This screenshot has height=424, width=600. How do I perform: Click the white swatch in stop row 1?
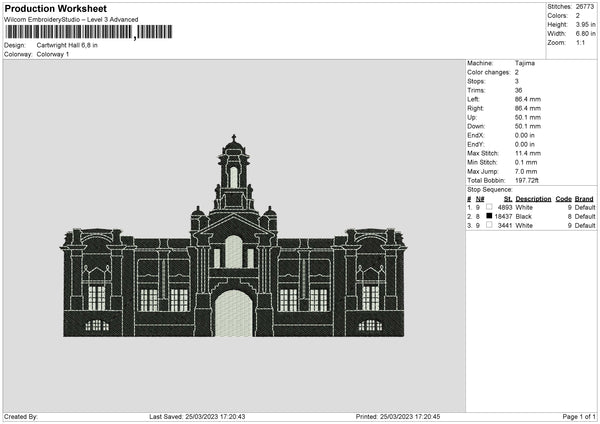[x=490, y=207]
